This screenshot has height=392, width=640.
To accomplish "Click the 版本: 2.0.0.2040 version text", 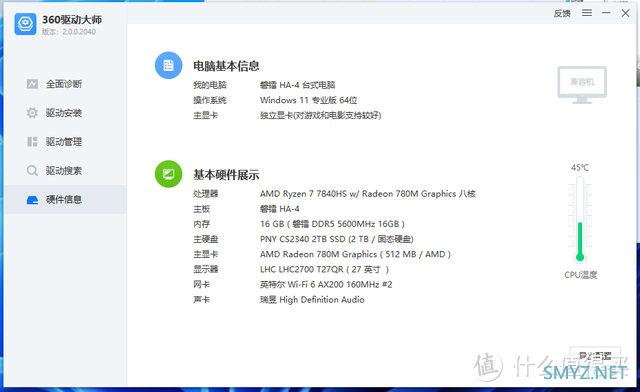I will click(69, 32).
